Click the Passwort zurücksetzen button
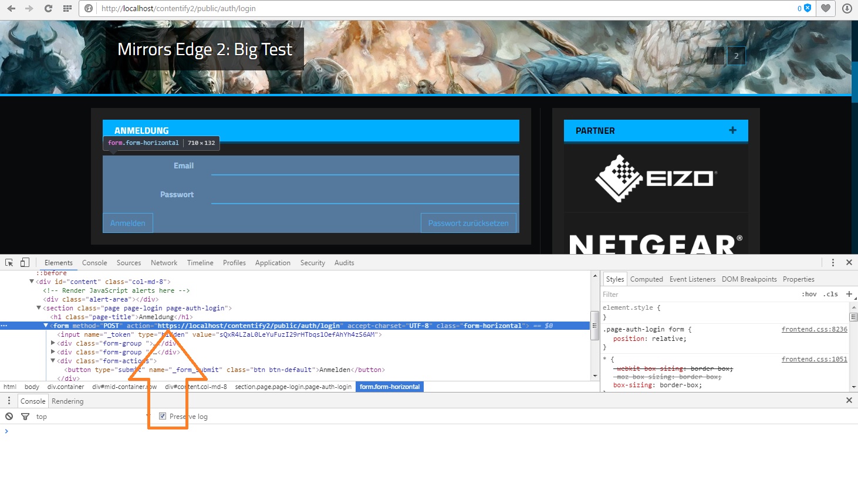This screenshot has width=858, height=504. coord(468,223)
